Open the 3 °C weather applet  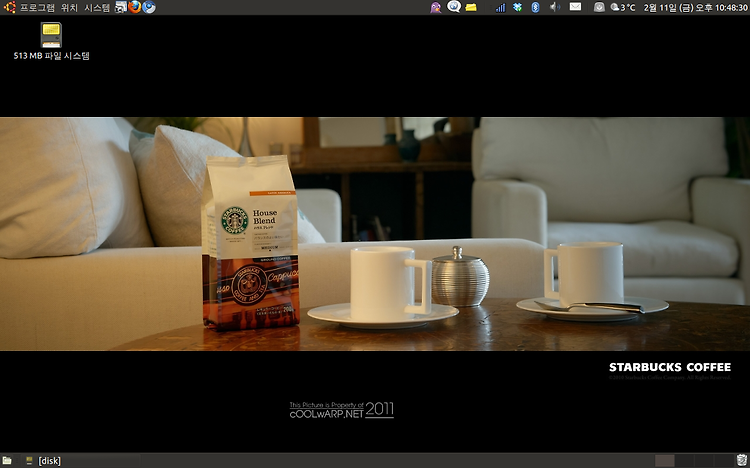[x=623, y=8]
